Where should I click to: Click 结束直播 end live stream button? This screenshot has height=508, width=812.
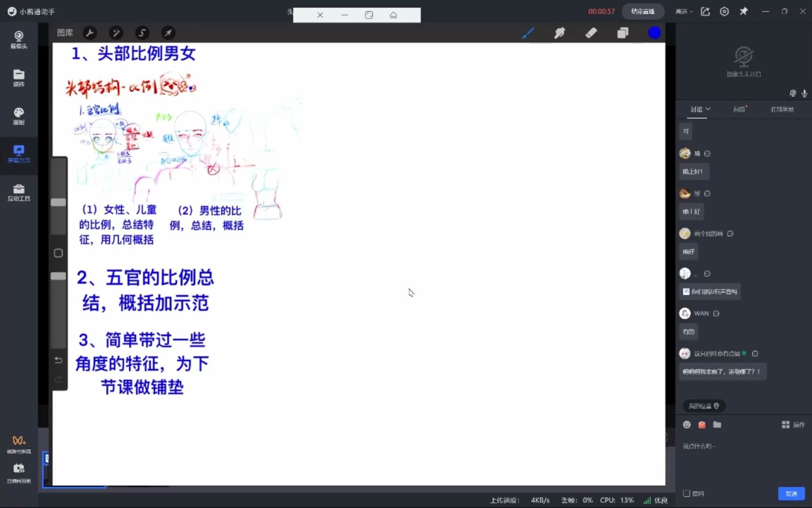pos(642,11)
